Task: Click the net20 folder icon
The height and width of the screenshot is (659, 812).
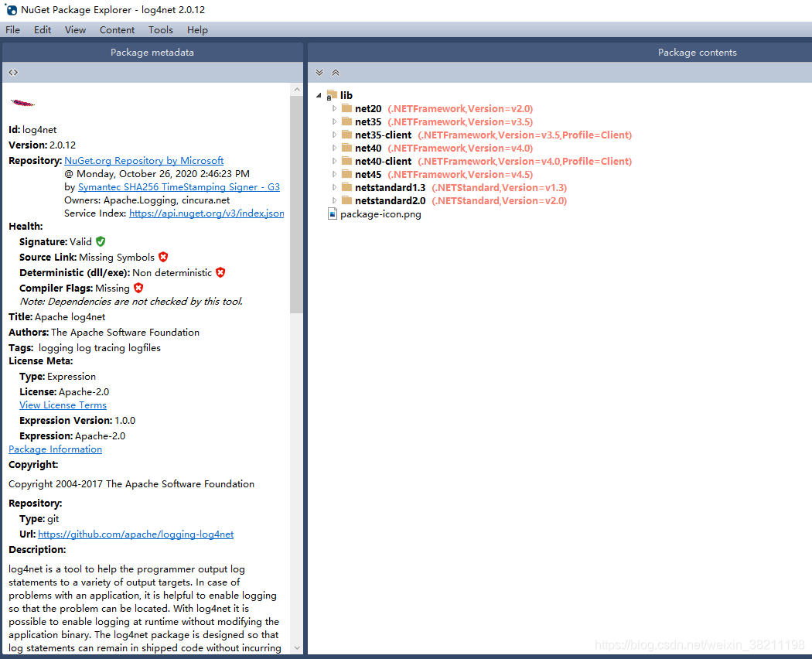Action: (x=347, y=108)
